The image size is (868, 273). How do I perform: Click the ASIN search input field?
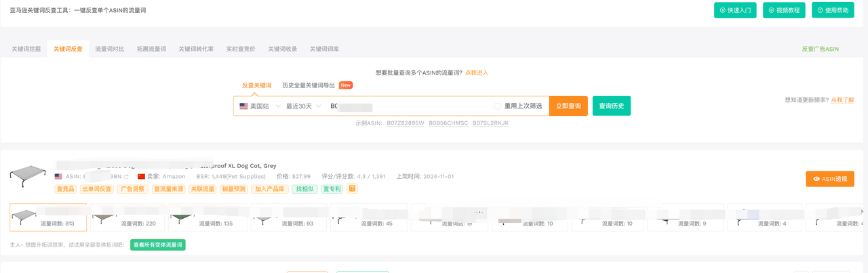(x=407, y=106)
